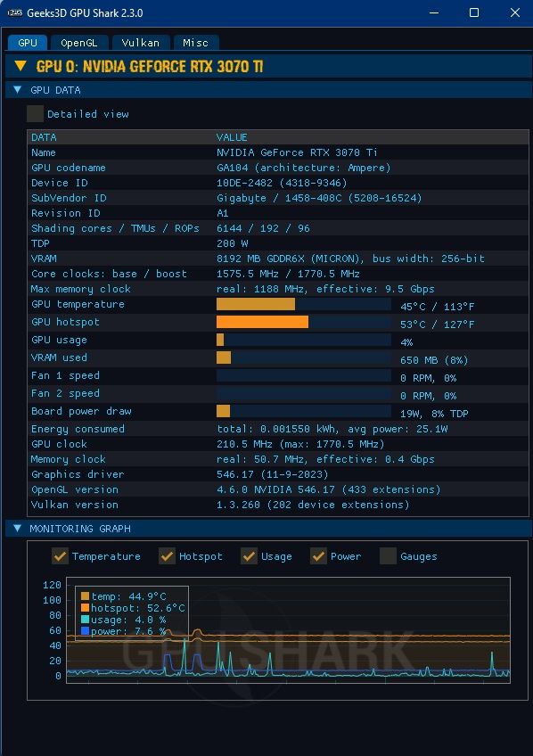Click Vulkan version '1.3.260 (202 device extensions)'
Image resolution: width=533 pixels, height=756 pixels.
313,505
